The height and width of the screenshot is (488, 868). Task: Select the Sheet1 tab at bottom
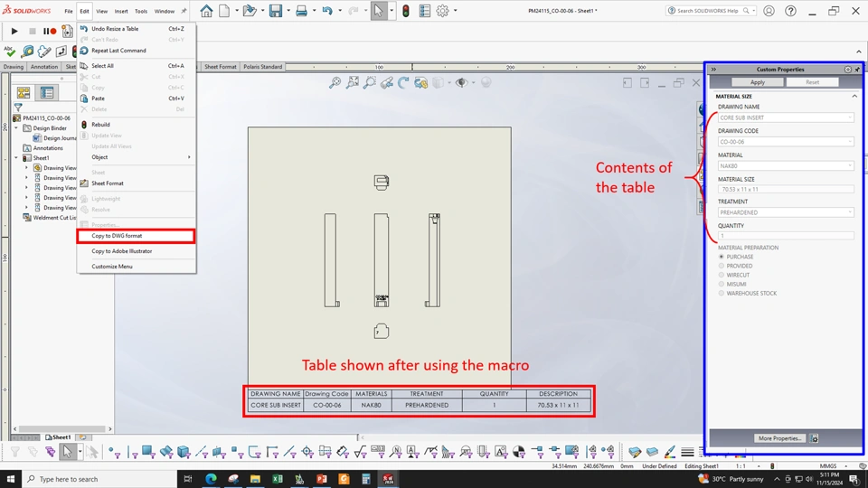click(x=58, y=437)
